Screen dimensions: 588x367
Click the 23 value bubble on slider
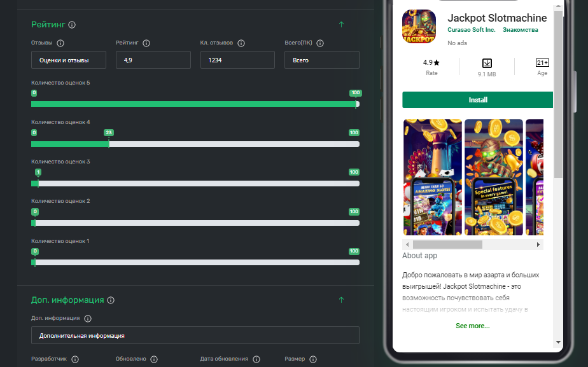[109, 132]
